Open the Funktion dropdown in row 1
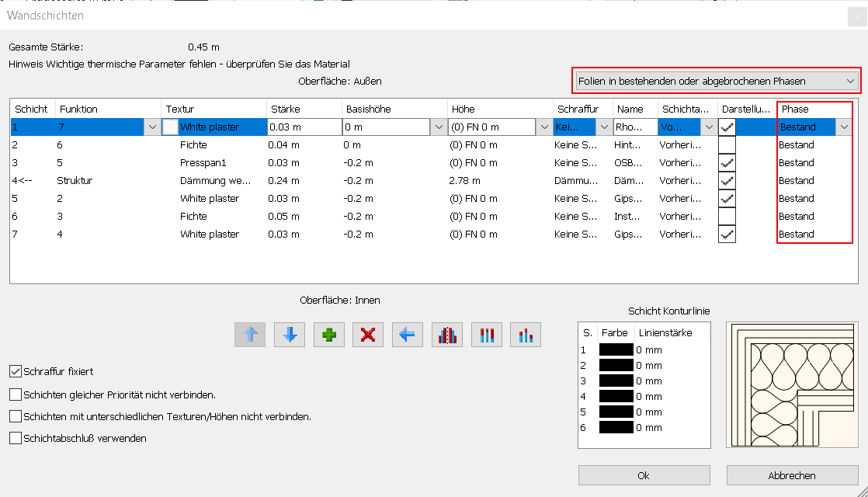Viewport: 868px width, 497px height. pyautogui.click(x=152, y=127)
